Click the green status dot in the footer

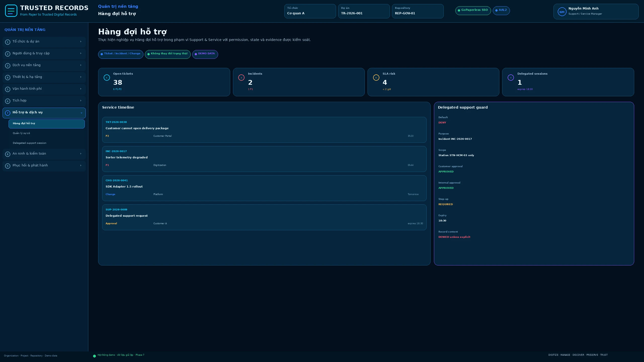pos(94,356)
